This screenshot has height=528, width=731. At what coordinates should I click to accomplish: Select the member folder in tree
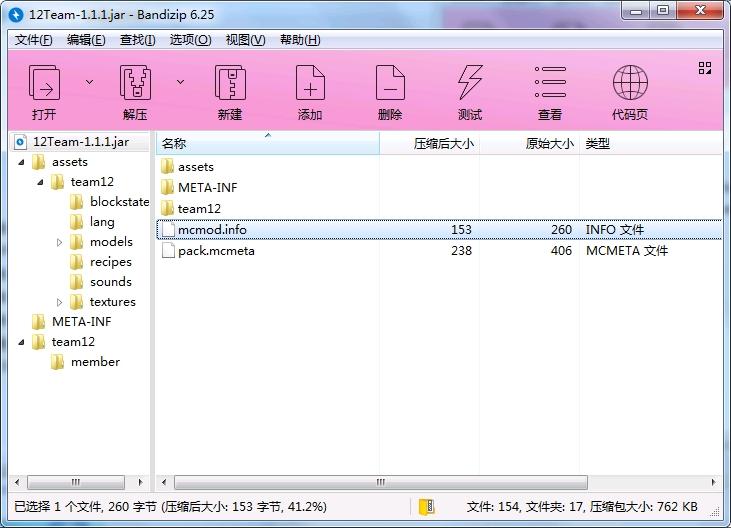point(95,362)
